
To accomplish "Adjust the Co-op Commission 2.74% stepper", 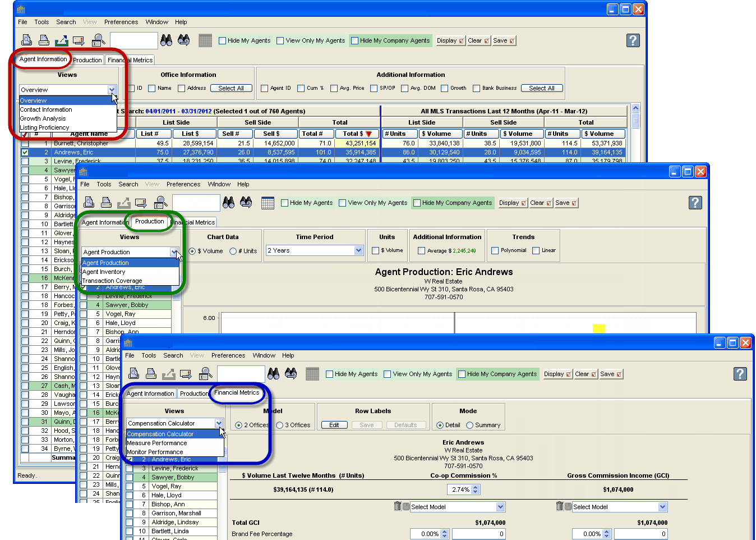I will [x=476, y=489].
